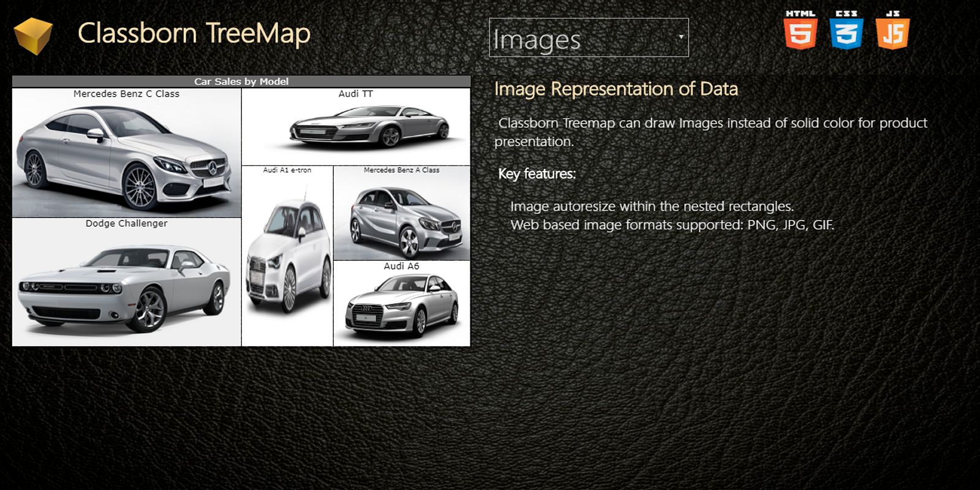Screen dimensions: 980x490
Task: Click the small arrow on the Images combo box
Action: tap(680, 37)
